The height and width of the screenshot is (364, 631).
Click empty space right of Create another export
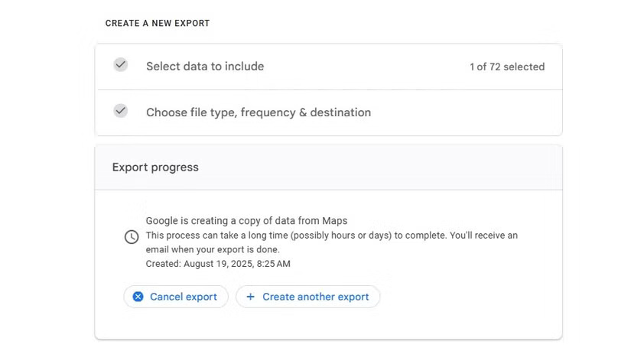coord(467,297)
